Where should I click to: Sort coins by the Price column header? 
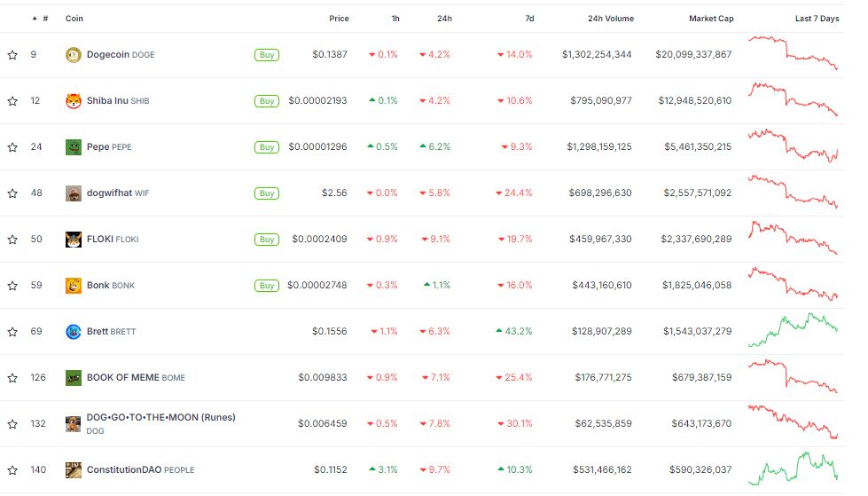pos(339,19)
